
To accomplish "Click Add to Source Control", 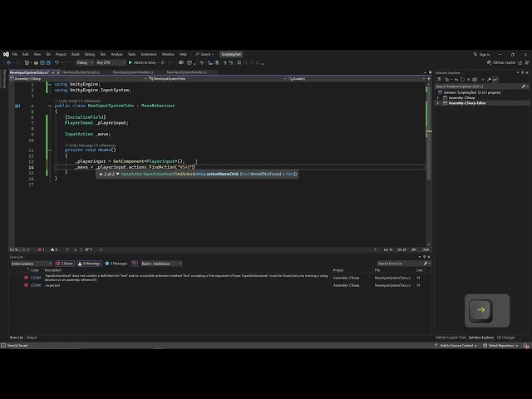I will 456,346.
